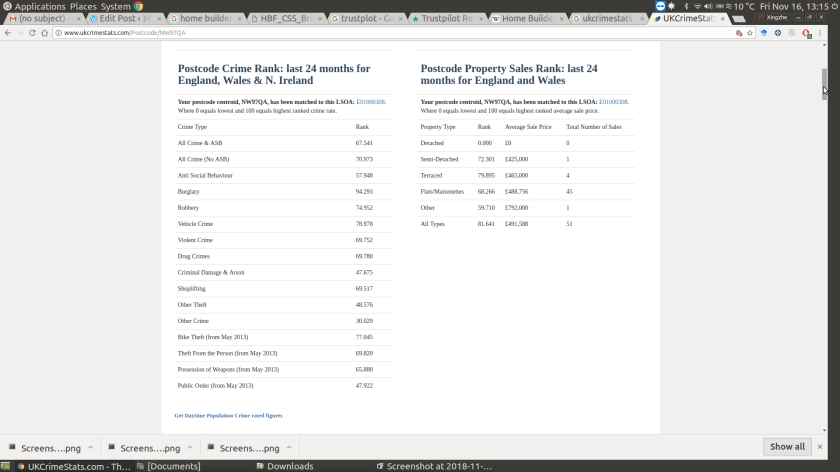Click the round blue extension icon
840x472 pixels.
click(x=778, y=33)
